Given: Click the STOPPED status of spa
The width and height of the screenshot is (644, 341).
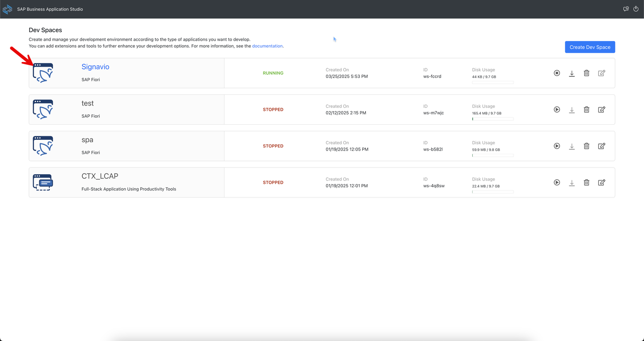Looking at the screenshot, I should [x=273, y=146].
